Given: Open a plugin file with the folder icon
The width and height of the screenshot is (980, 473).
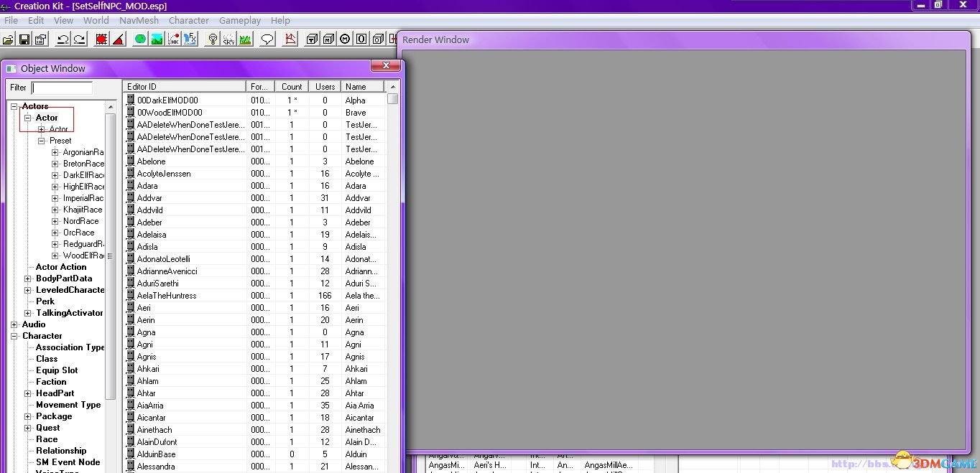Looking at the screenshot, I should pyautogui.click(x=9, y=39).
